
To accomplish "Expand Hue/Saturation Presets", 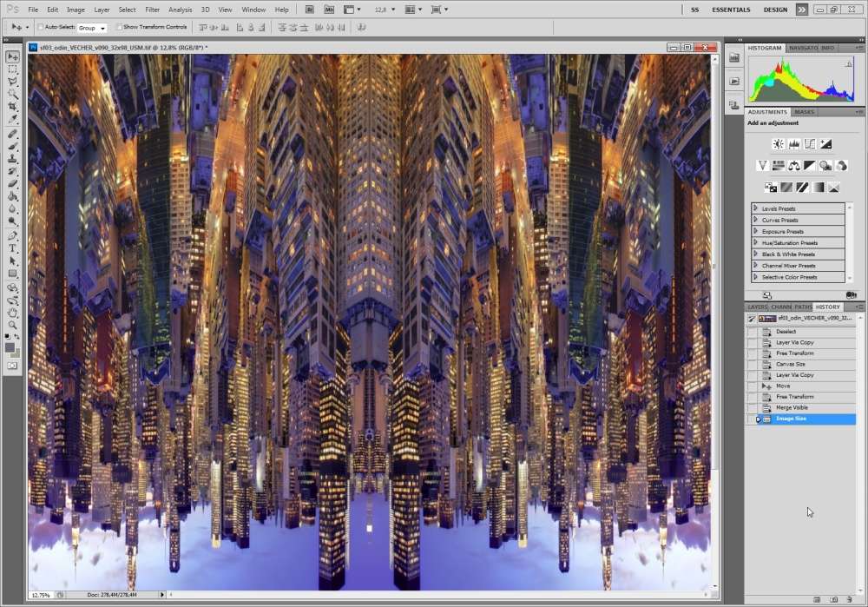I will pos(755,242).
